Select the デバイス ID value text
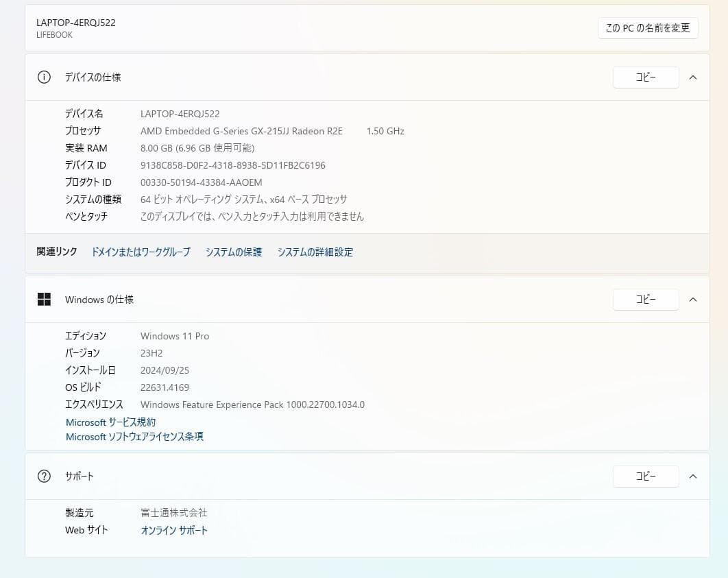 click(232, 165)
